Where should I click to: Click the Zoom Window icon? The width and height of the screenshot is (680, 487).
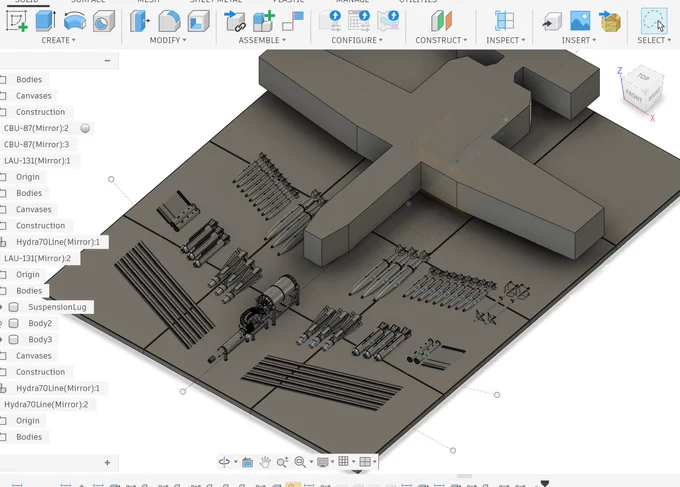(300, 462)
